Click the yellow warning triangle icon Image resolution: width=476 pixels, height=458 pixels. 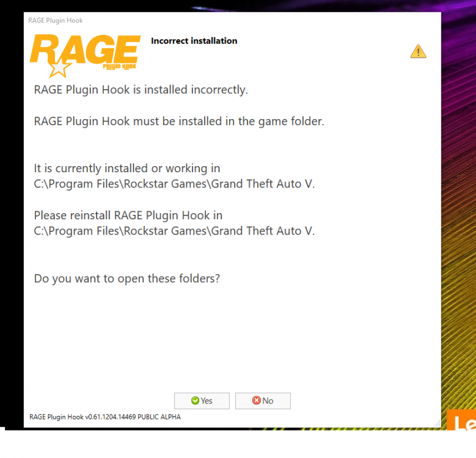click(x=418, y=51)
